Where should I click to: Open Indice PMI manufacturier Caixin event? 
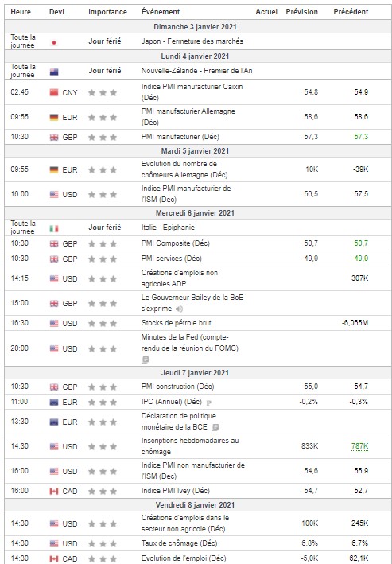pos(192,92)
